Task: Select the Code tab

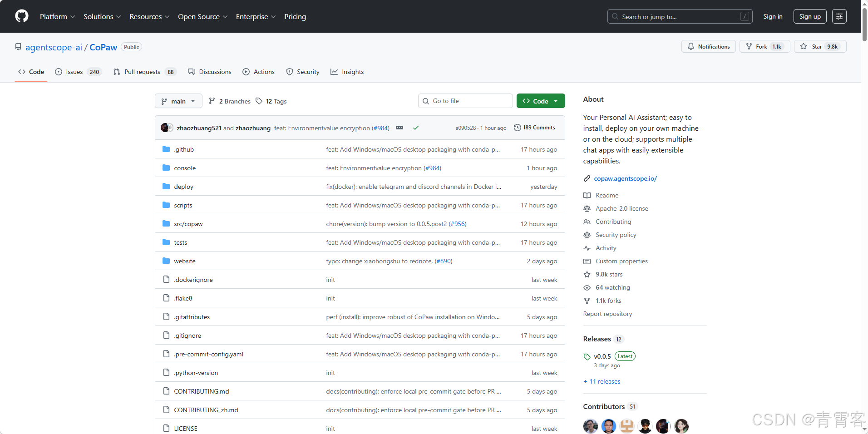Action: click(x=31, y=72)
